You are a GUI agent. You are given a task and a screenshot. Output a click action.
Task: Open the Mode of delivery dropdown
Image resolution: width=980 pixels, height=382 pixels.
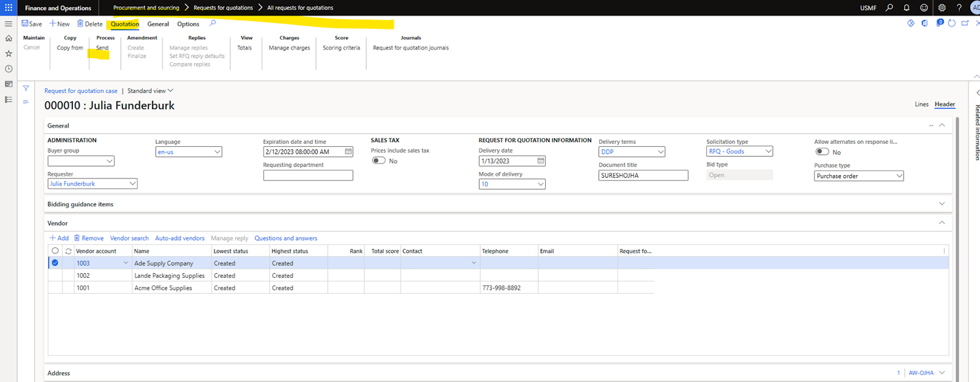point(541,184)
